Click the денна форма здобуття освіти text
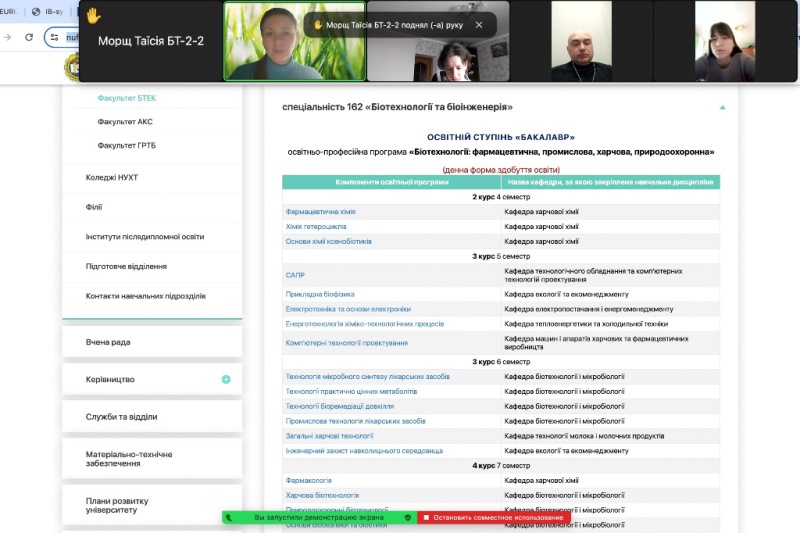Screen dimensions: 800x533 coord(501,169)
